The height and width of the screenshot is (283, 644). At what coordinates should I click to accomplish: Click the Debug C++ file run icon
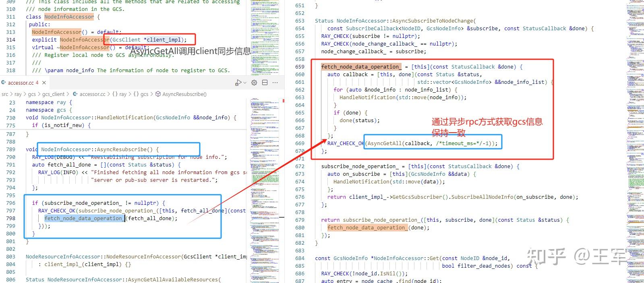coord(238,83)
